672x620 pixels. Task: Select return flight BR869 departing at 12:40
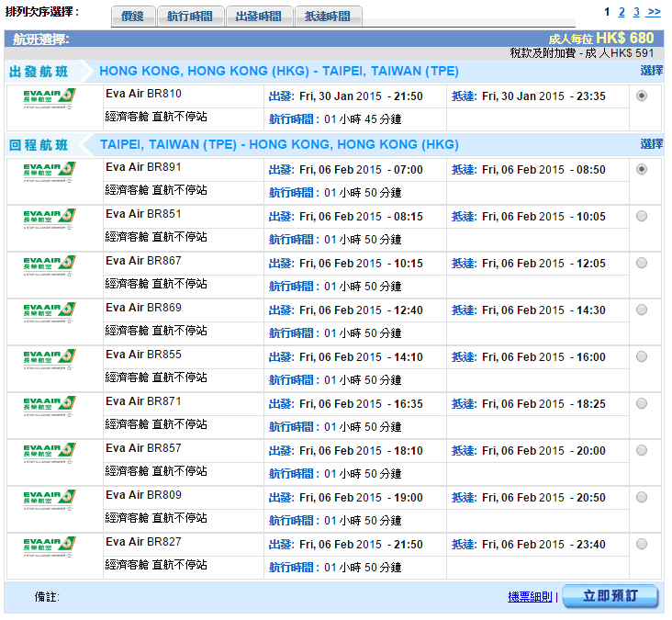(x=641, y=310)
